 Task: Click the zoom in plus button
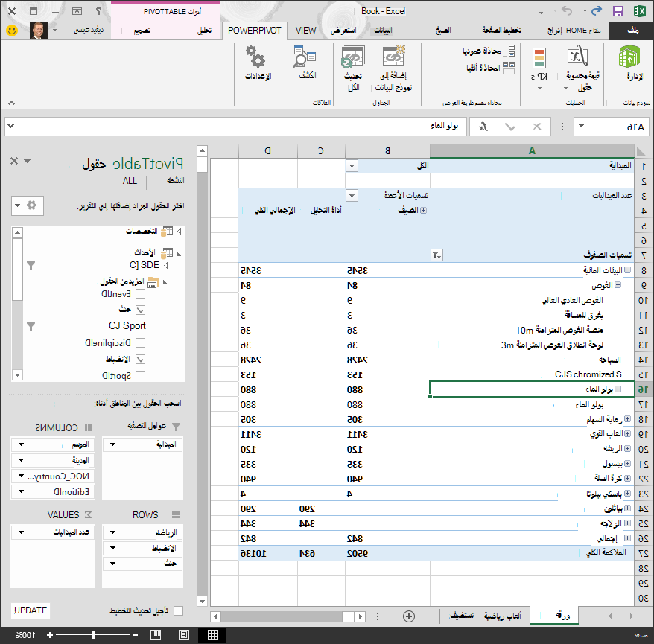(x=50, y=635)
